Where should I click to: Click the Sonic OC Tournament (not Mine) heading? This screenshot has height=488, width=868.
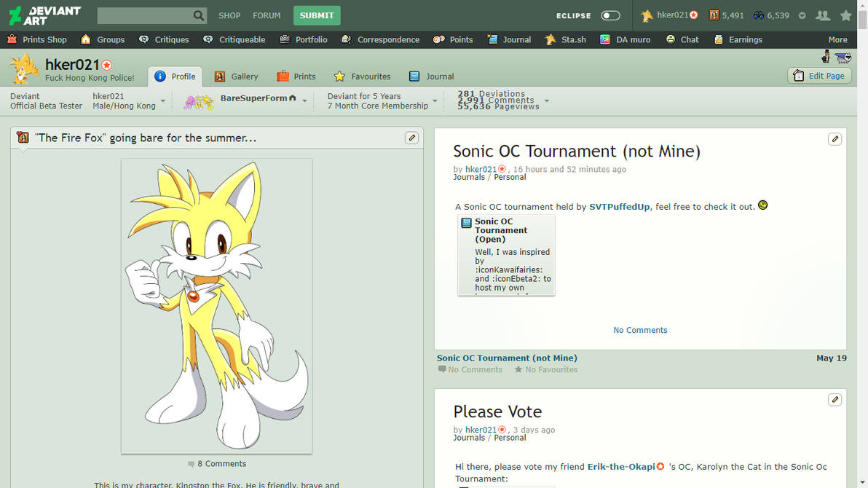tap(577, 151)
